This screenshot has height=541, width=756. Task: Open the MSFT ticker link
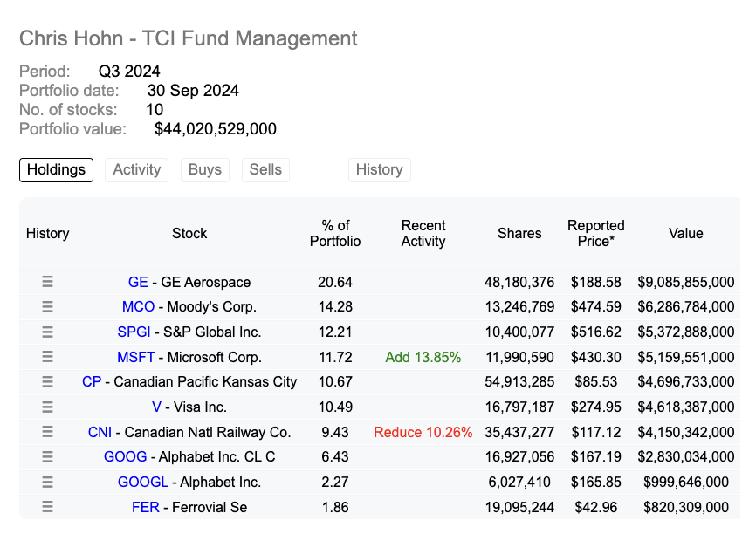coord(136,357)
